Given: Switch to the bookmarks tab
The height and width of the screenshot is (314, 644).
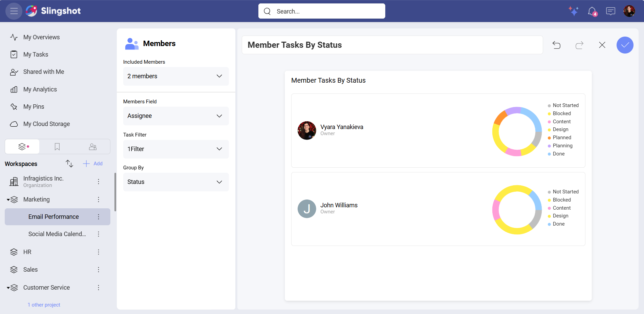Looking at the screenshot, I should click(57, 147).
